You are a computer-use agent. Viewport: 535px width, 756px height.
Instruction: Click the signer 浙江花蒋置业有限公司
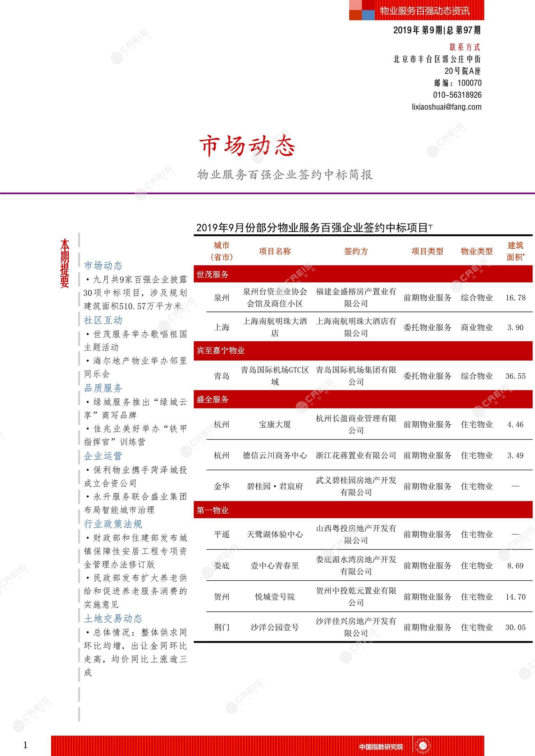356,456
